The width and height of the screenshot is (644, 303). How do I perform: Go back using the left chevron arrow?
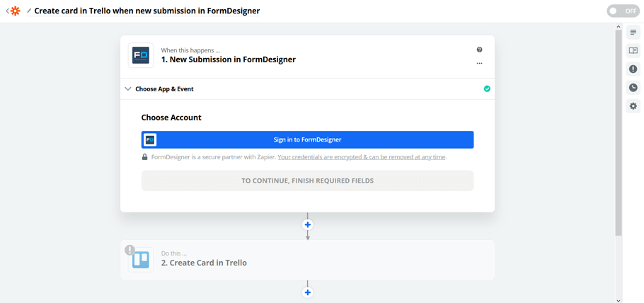pyautogui.click(x=7, y=11)
